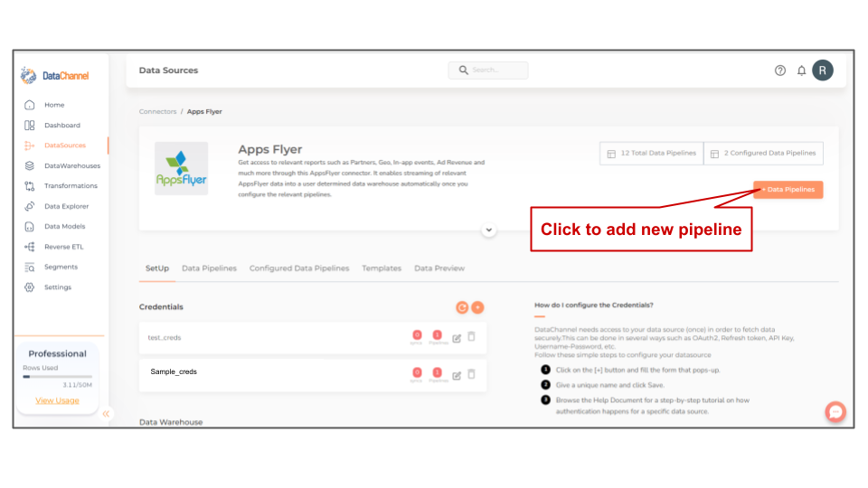Screen dimensions: 868x488
Task: Click the Data Warehouse section heading
Action: coord(171,422)
